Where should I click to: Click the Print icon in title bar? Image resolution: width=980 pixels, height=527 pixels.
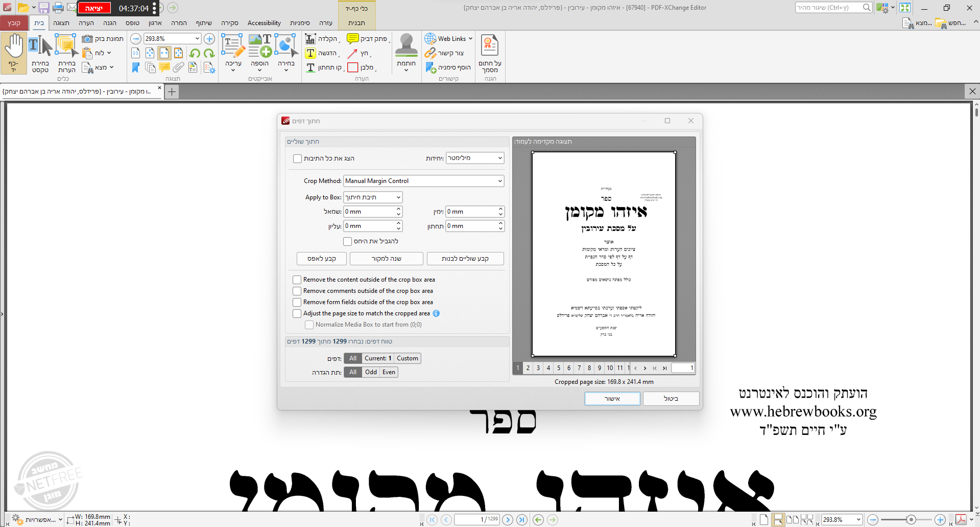(x=58, y=8)
